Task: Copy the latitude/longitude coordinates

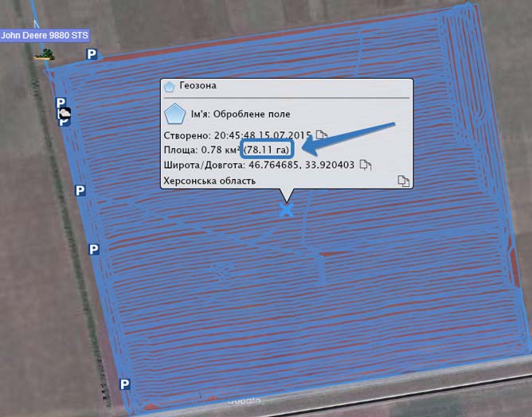Action: (x=366, y=165)
